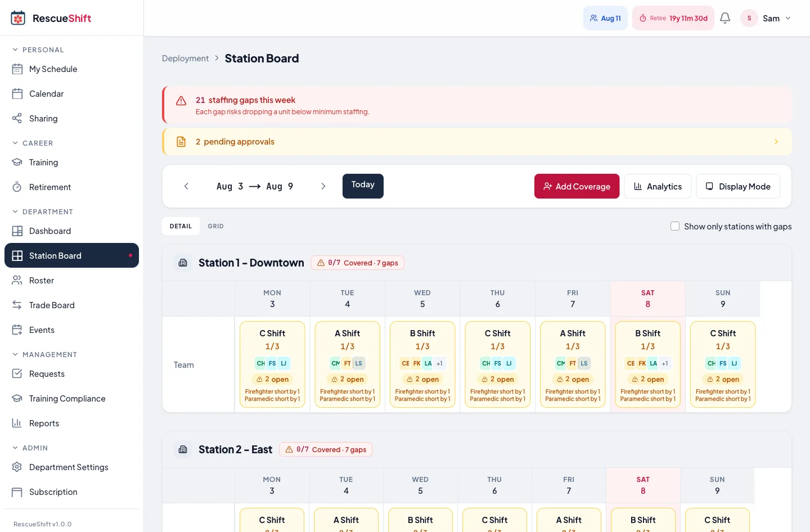Open Analytics

click(x=658, y=186)
